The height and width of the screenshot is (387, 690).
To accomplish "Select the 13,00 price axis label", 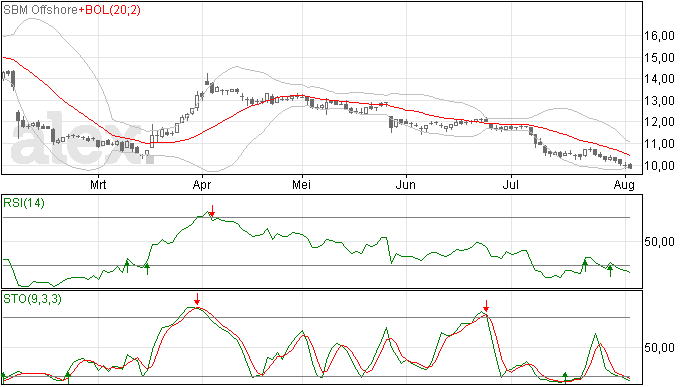I will [x=659, y=101].
